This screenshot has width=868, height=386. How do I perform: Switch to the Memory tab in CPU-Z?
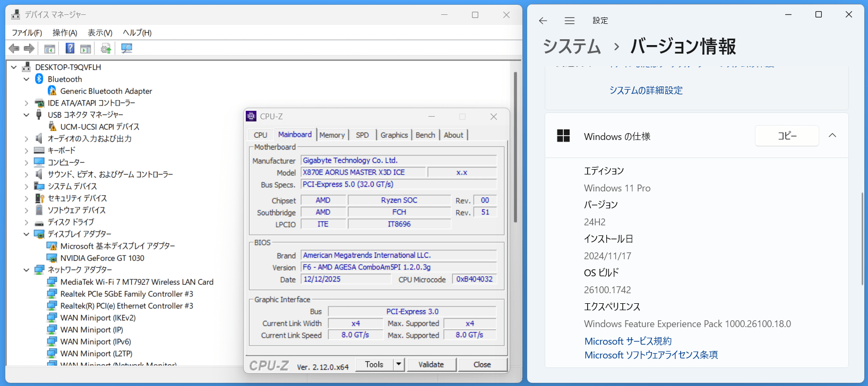[332, 135]
